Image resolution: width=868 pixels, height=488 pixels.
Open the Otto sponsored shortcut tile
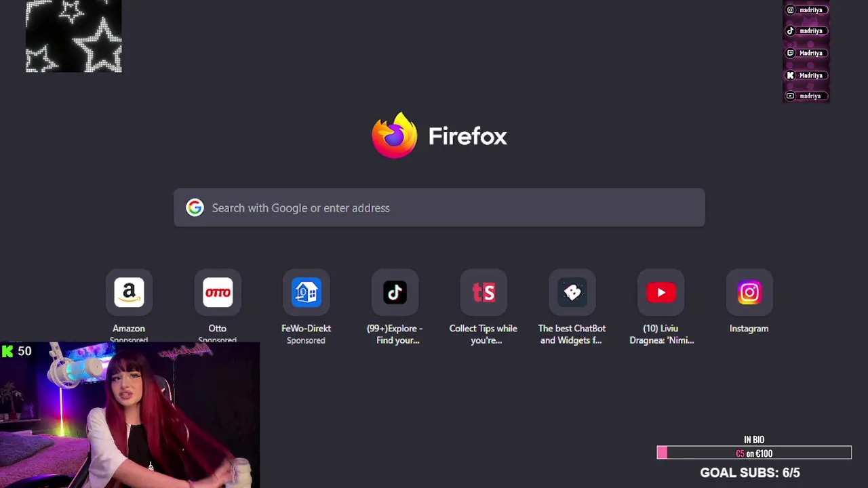tap(218, 293)
